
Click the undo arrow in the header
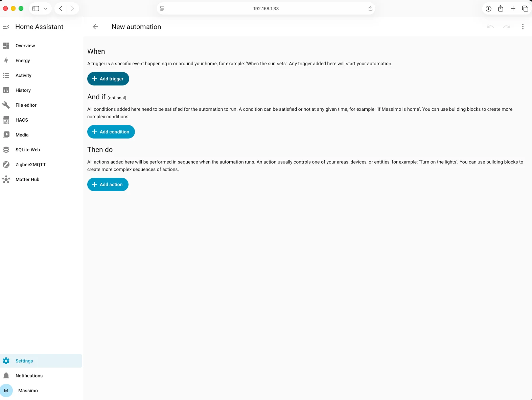490,27
